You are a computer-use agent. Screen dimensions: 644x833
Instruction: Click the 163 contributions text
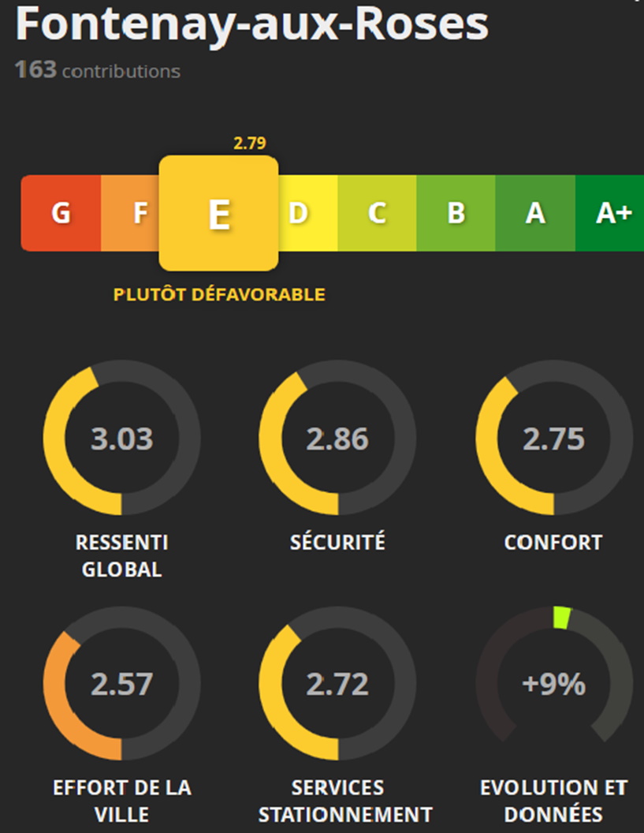pyautogui.click(x=98, y=70)
